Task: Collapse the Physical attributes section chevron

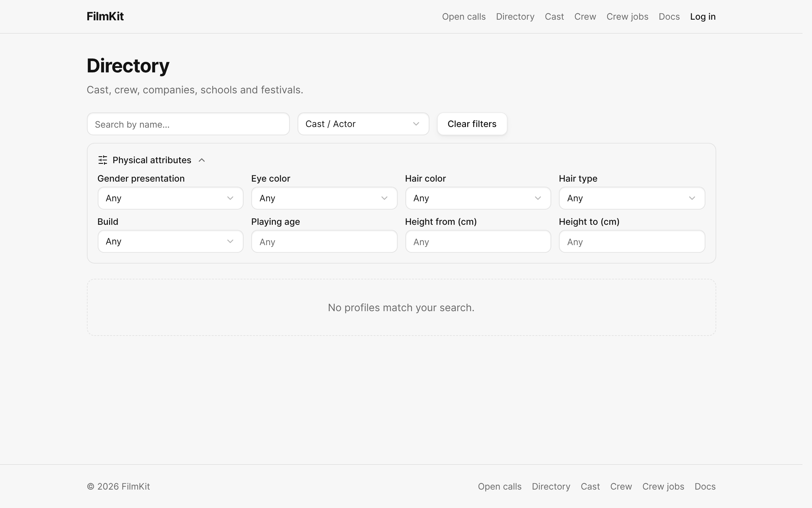Action: tap(202, 160)
